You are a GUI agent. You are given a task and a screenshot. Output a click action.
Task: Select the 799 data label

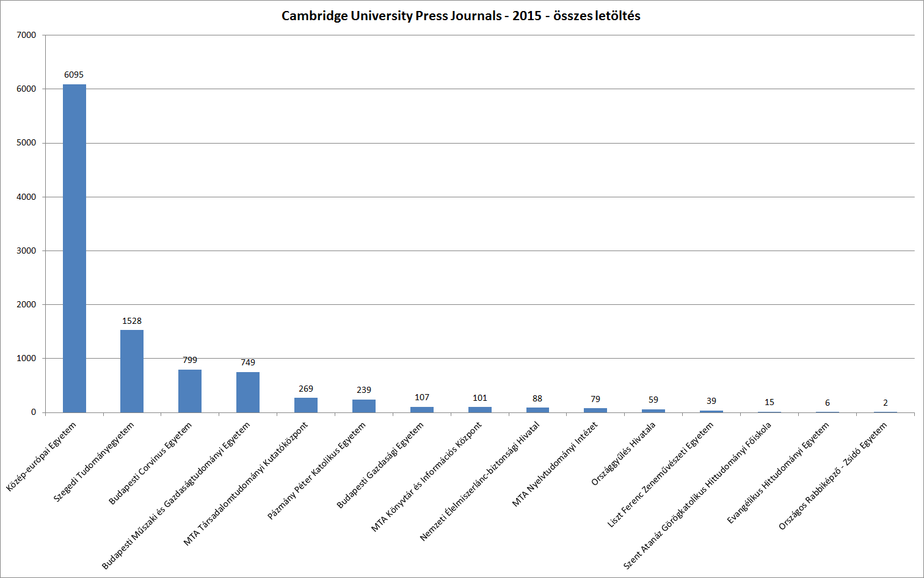pos(190,360)
